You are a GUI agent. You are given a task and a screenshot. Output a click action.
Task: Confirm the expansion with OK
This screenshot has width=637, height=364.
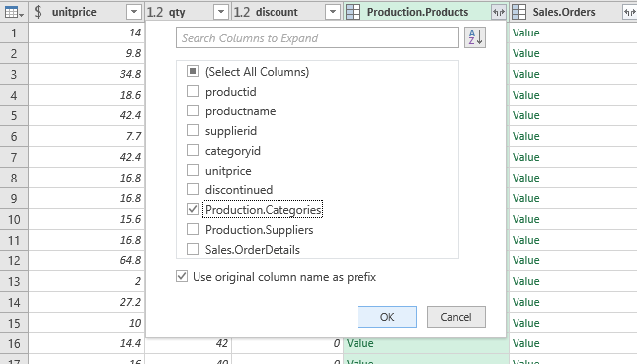point(387,317)
